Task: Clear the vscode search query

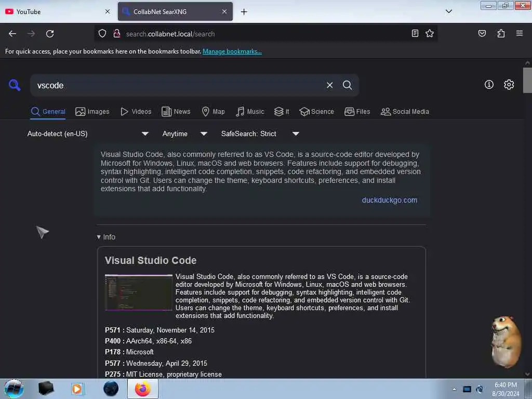Action: click(329, 85)
